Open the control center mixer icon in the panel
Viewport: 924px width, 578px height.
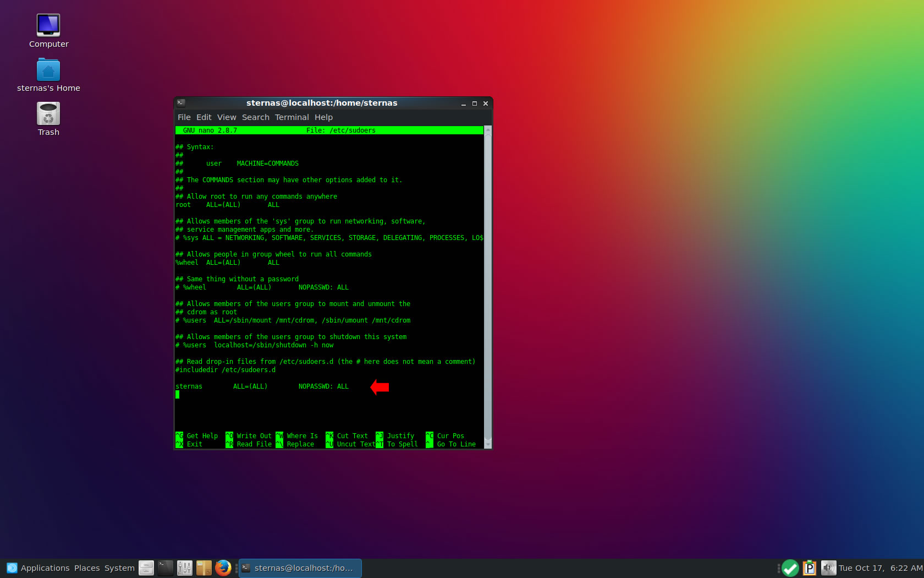[x=185, y=568]
